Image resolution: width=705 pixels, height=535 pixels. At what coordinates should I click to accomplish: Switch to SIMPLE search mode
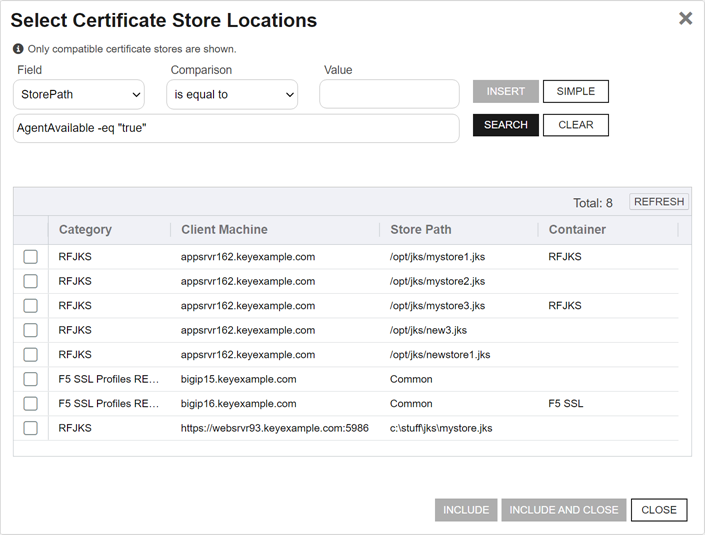coord(575,92)
